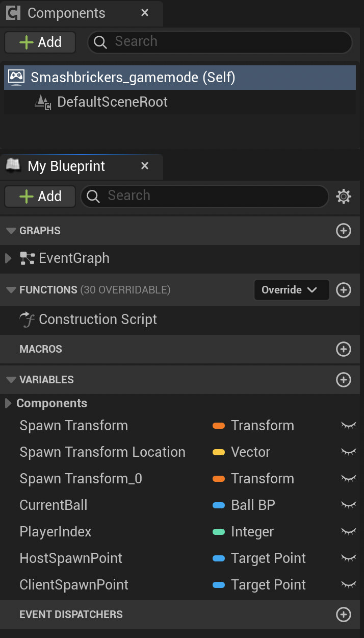The height and width of the screenshot is (638, 364).
Task: Select the Spawn Transform_0 variable
Action: click(81, 479)
